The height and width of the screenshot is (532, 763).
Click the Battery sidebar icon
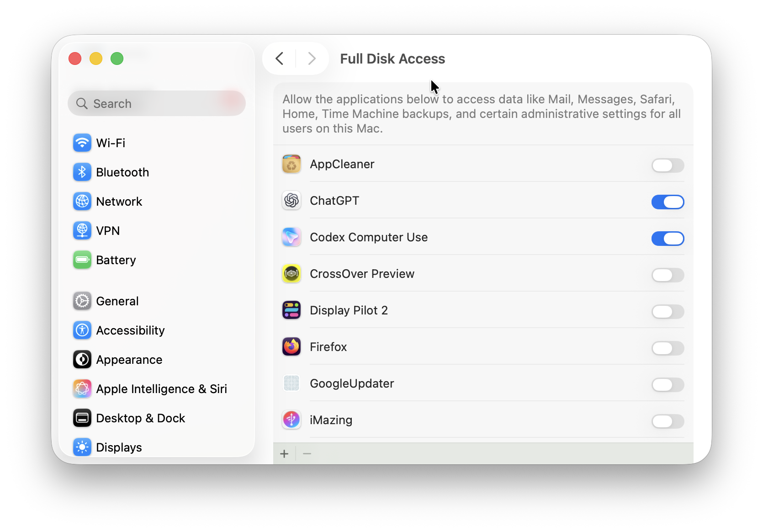click(x=82, y=260)
